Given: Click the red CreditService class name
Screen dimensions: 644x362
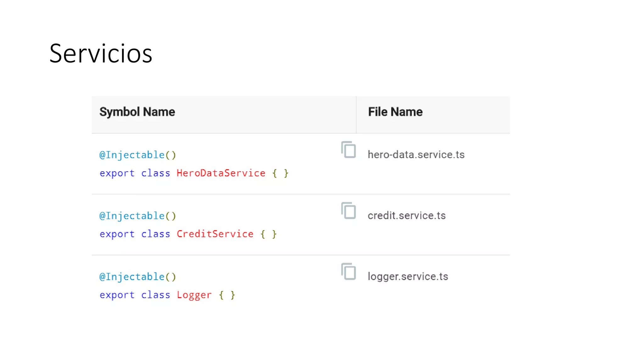Looking at the screenshot, I should tap(215, 234).
